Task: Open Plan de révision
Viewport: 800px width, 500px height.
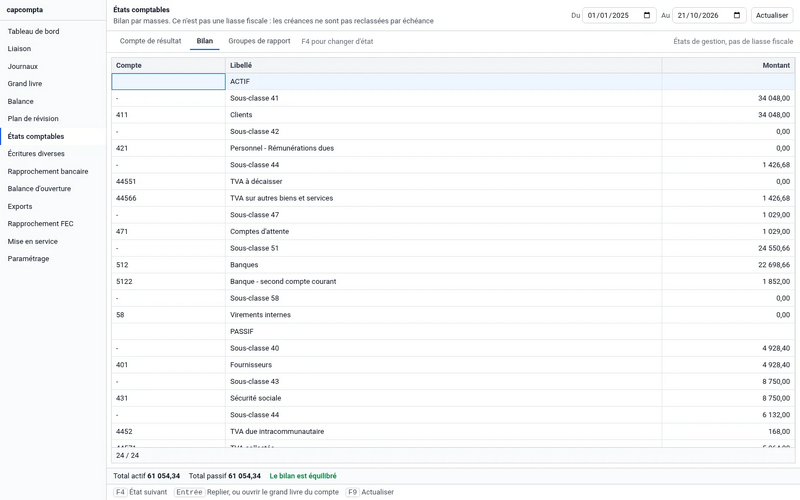Action: [53, 118]
